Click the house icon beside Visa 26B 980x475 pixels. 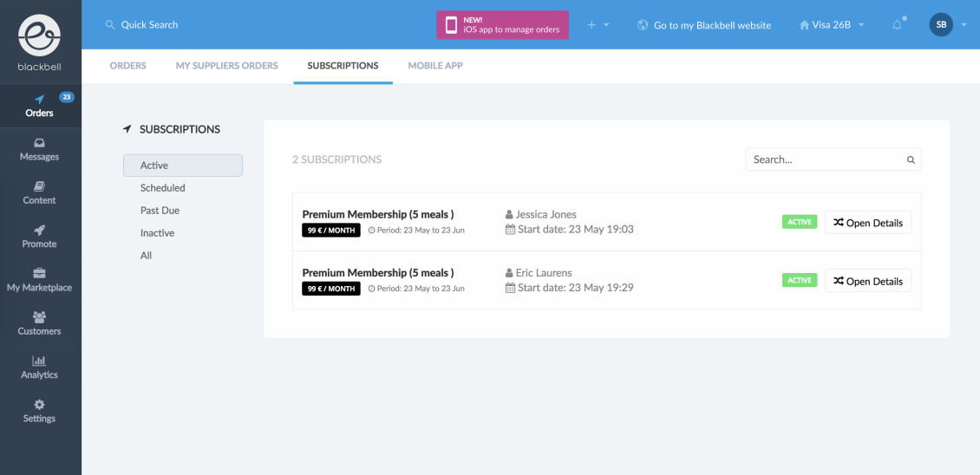point(804,25)
